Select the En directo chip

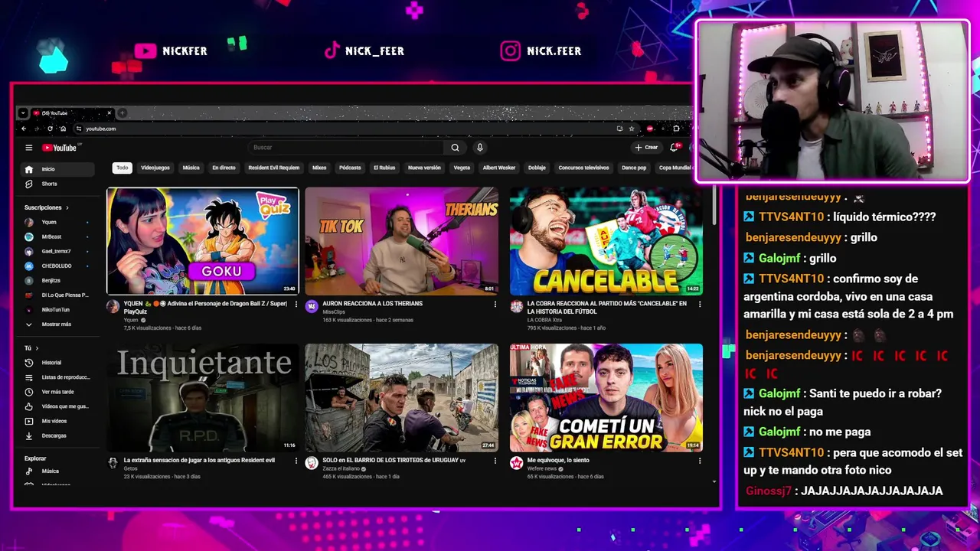(x=224, y=168)
